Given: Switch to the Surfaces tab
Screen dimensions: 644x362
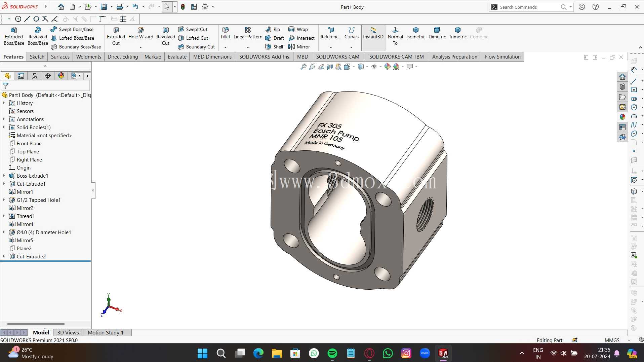Looking at the screenshot, I should 60,57.
